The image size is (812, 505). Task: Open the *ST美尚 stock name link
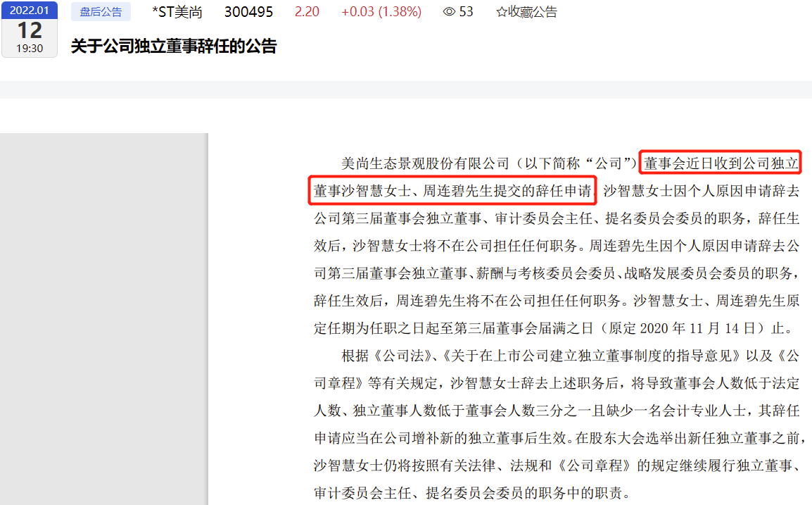point(177,11)
